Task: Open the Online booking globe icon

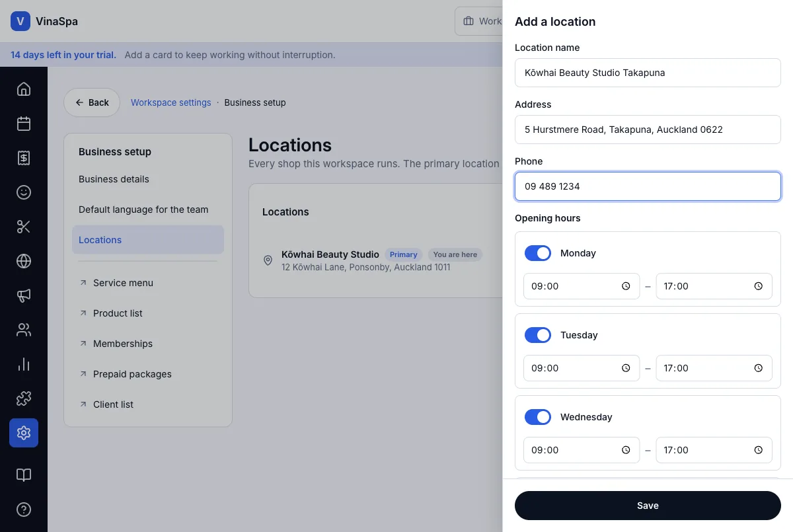Action: 24,261
